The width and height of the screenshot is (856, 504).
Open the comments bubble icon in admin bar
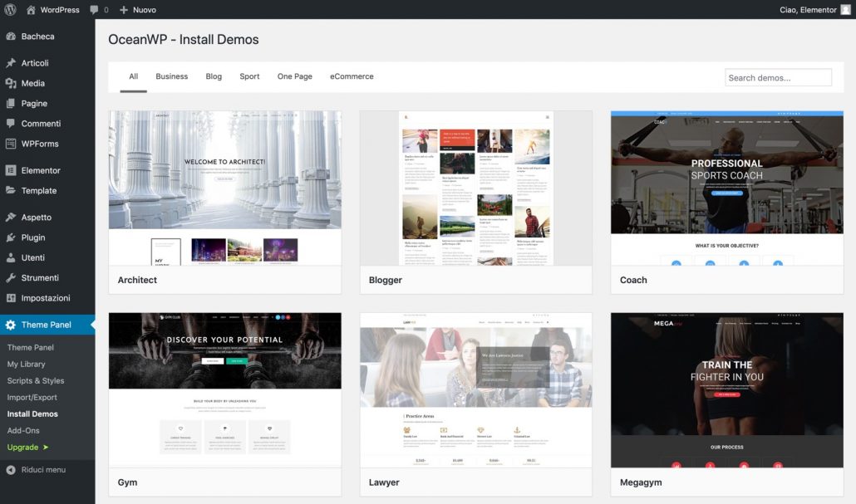pos(95,10)
